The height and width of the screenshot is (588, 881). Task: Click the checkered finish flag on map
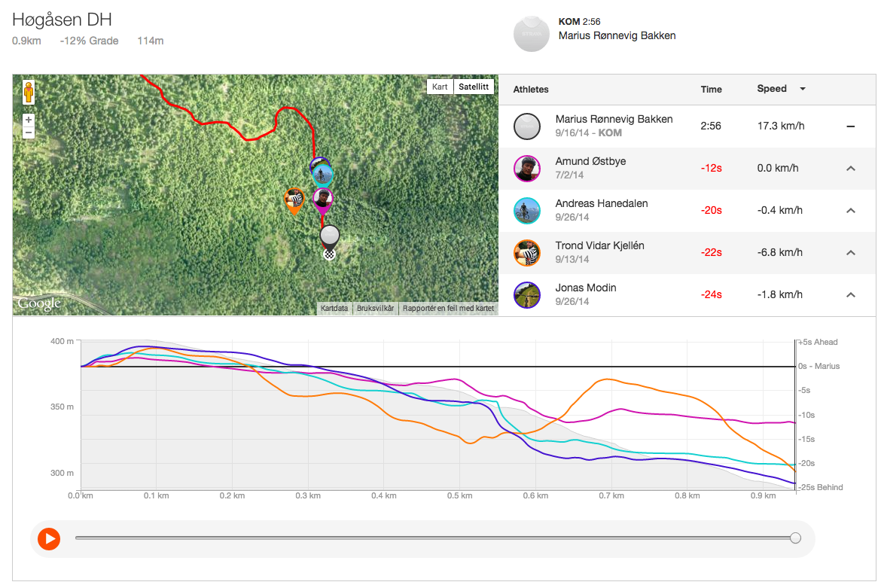pyautogui.click(x=329, y=254)
